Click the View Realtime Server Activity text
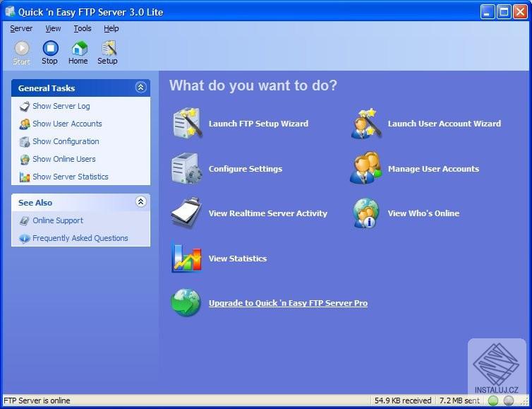 coord(268,213)
